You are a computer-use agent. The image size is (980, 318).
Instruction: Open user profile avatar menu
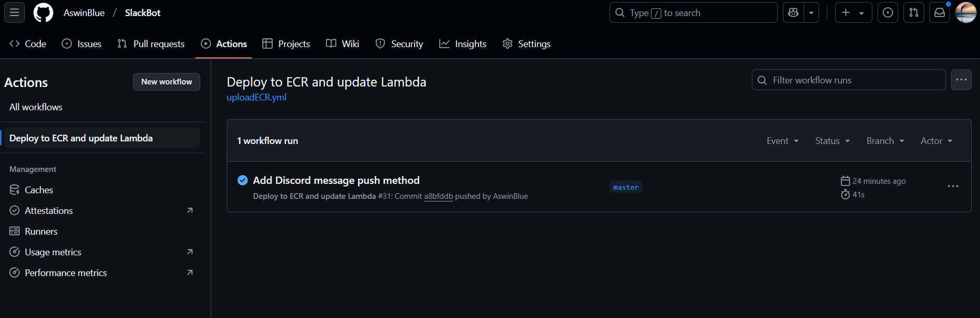point(966,12)
